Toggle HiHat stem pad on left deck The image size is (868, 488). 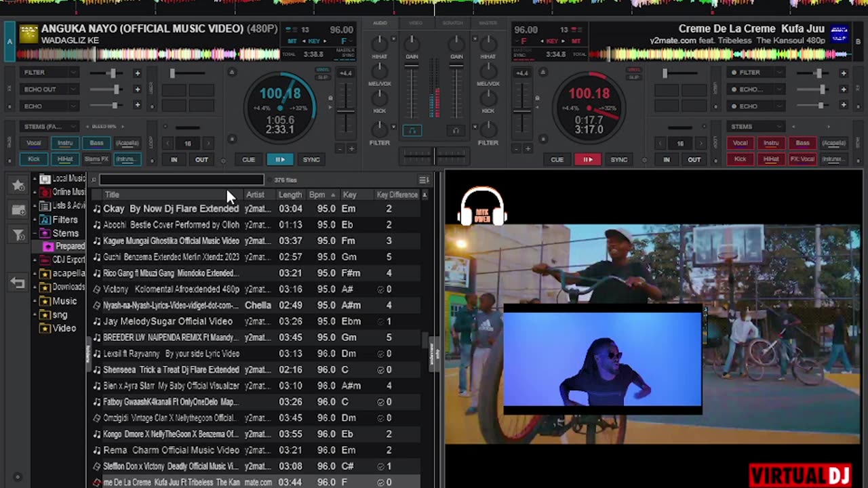[65, 159]
